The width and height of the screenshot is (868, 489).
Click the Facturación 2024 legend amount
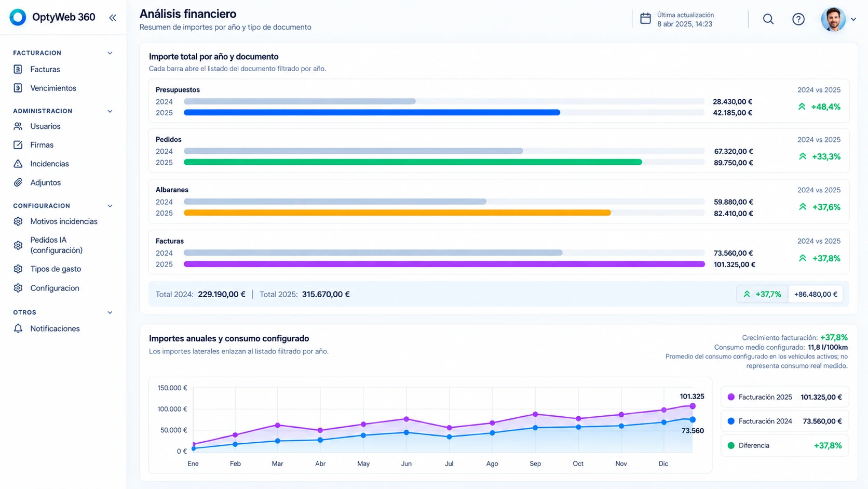pyautogui.click(x=822, y=421)
